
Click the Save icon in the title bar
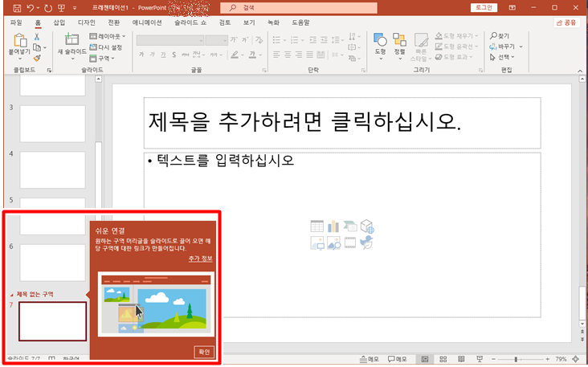(x=17, y=7)
